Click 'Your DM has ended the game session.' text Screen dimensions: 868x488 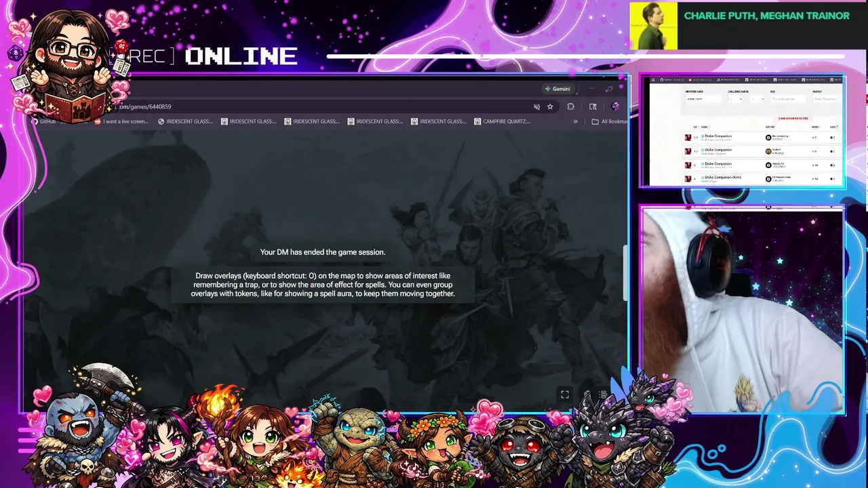(323, 252)
